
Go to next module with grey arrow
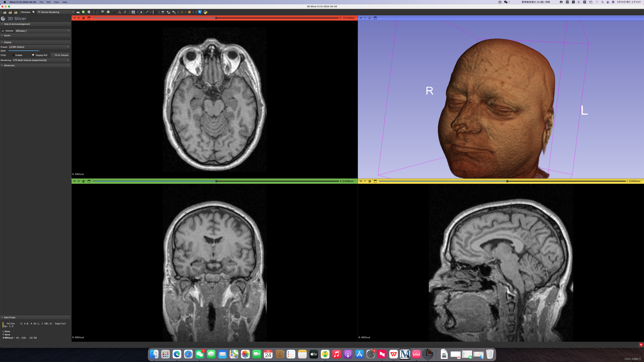tap(89, 12)
